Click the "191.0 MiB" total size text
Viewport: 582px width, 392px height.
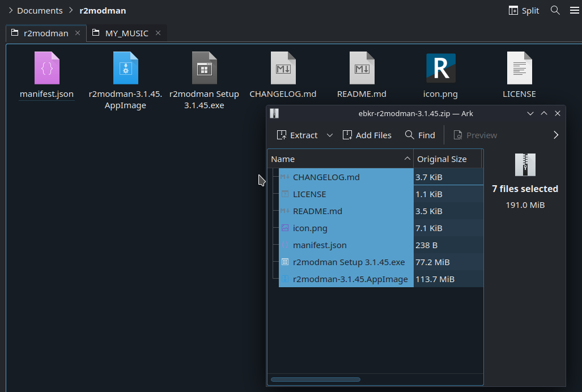tap(525, 205)
